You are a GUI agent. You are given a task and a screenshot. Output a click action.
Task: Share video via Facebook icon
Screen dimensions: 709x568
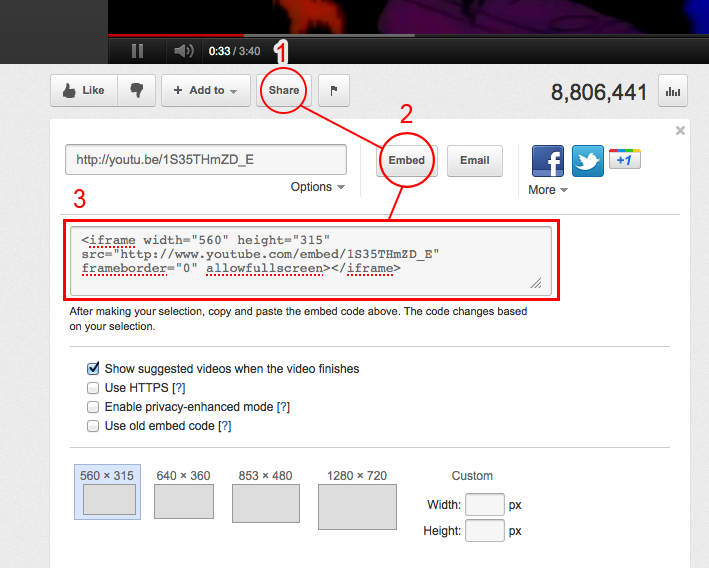tap(547, 161)
